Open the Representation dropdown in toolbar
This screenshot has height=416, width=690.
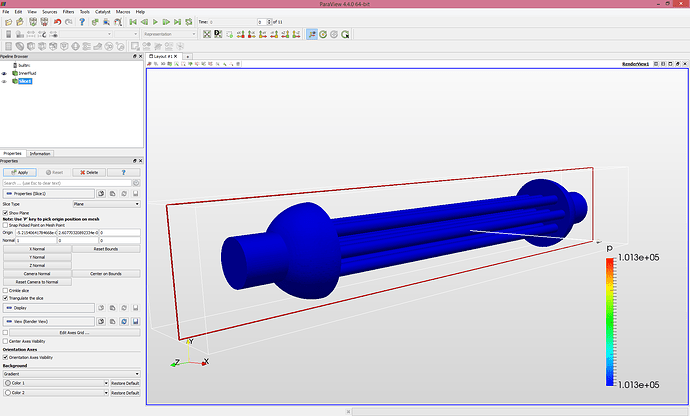pos(170,33)
